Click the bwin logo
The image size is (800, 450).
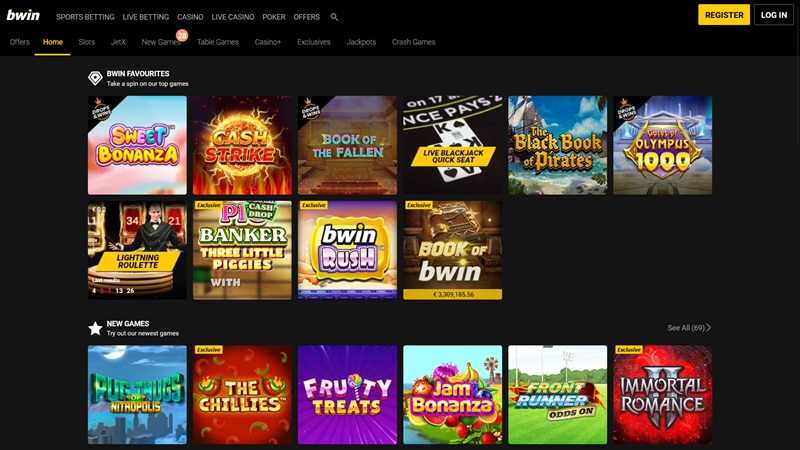click(23, 15)
